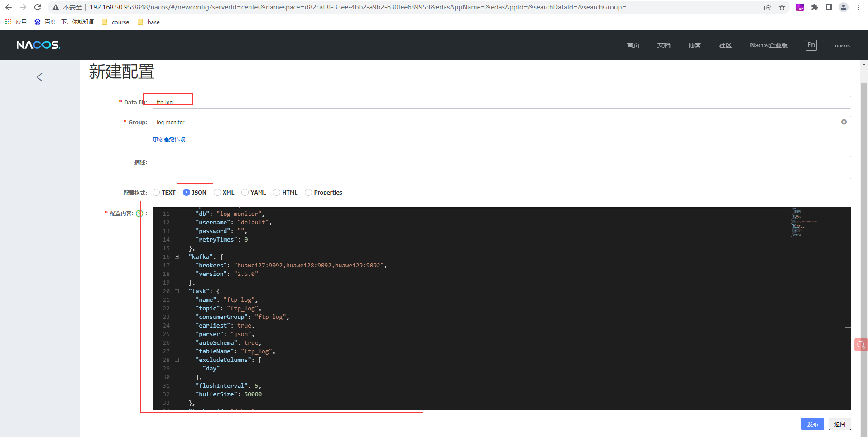Select the JSON format radio button
This screenshot has width=868, height=437.
186,192
